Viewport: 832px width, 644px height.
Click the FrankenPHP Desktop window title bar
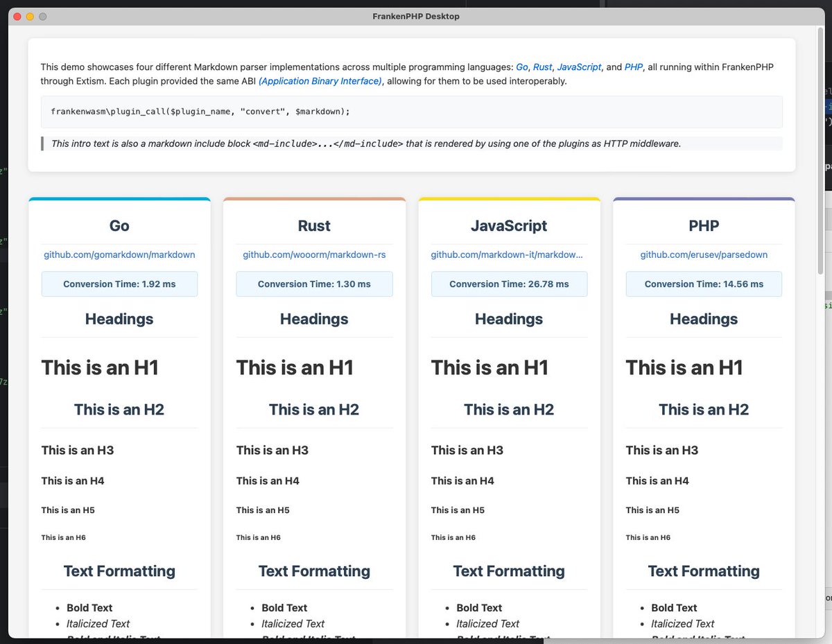point(416,16)
